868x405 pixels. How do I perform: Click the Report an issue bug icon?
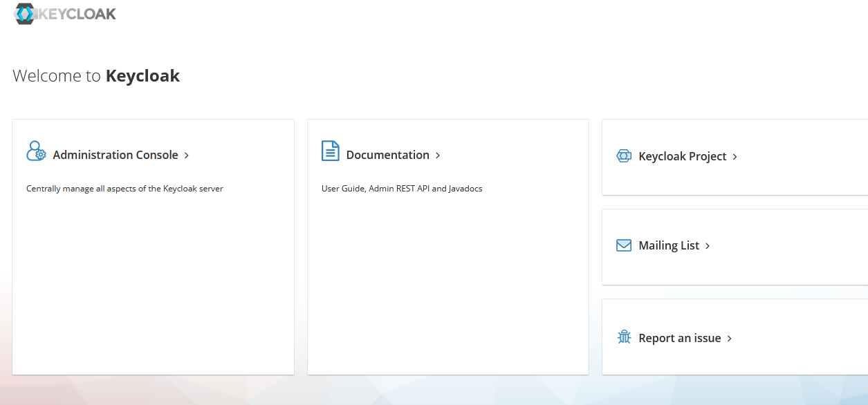pos(624,337)
